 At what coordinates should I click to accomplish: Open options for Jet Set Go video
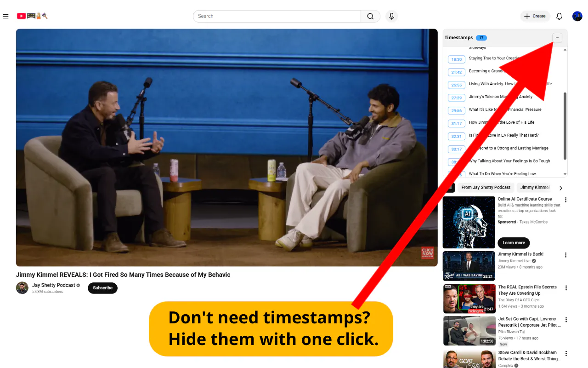pos(566,320)
